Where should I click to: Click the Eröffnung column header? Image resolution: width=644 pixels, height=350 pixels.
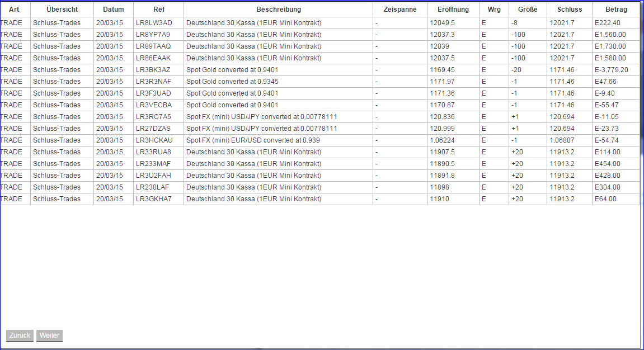click(453, 9)
